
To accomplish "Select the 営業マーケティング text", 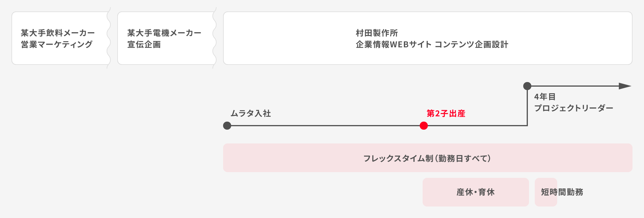I will 57,44.
